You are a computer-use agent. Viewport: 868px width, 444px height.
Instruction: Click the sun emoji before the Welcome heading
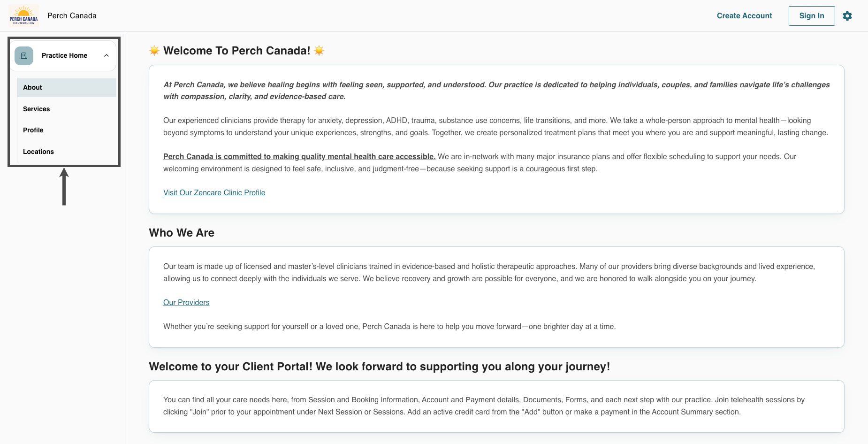pos(154,51)
